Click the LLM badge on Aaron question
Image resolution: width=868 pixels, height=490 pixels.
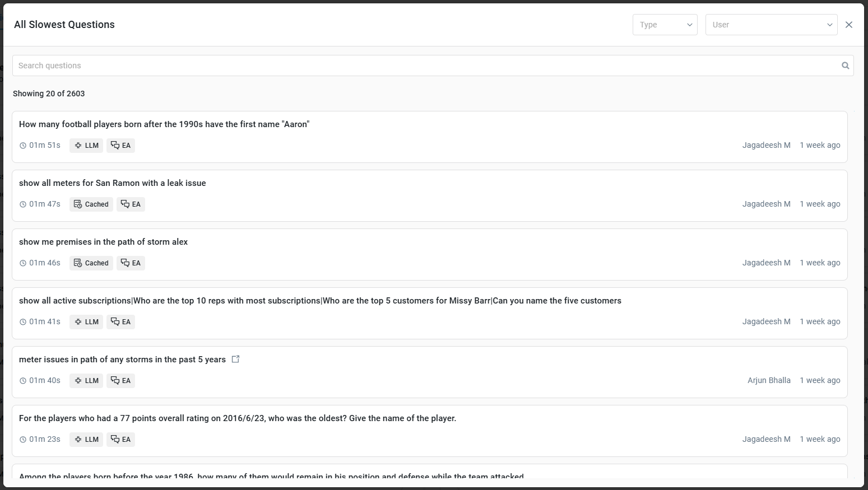86,146
